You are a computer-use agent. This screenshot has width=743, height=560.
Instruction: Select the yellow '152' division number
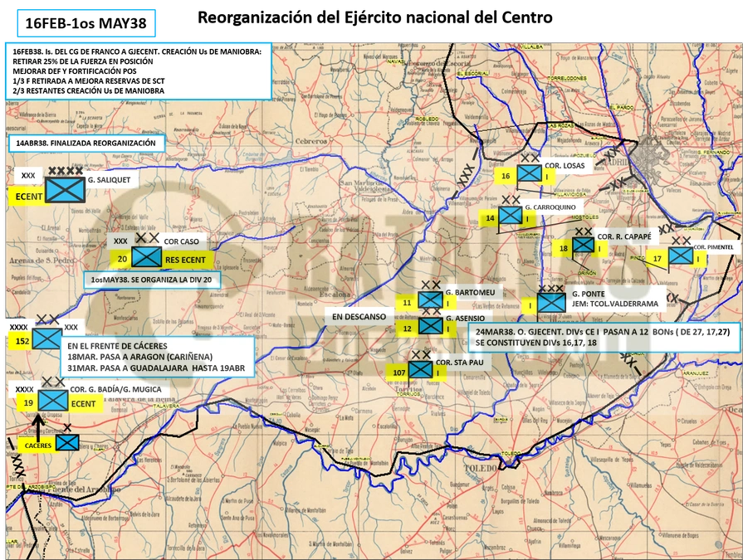[x=22, y=341]
